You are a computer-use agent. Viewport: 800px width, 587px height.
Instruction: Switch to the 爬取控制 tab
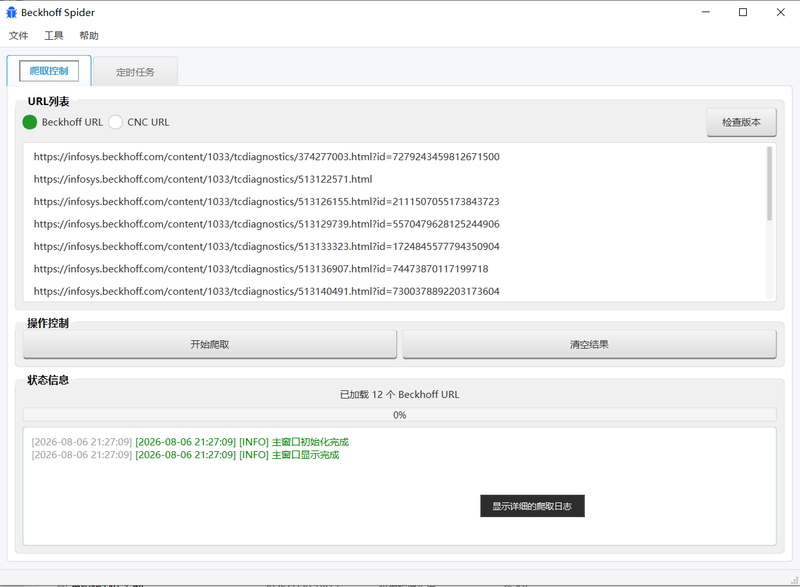pyautogui.click(x=49, y=71)
